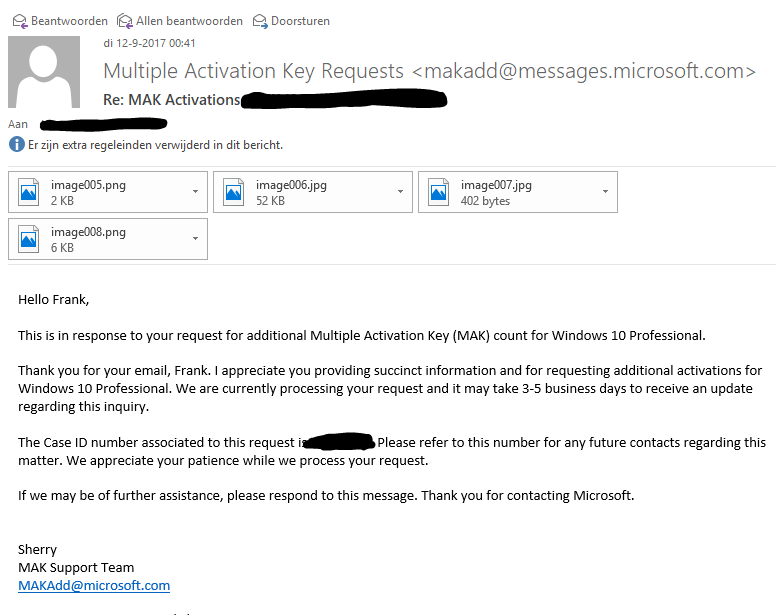Expand dropdown arrow for image008.png attachment
776x615 pixels.
195,238
